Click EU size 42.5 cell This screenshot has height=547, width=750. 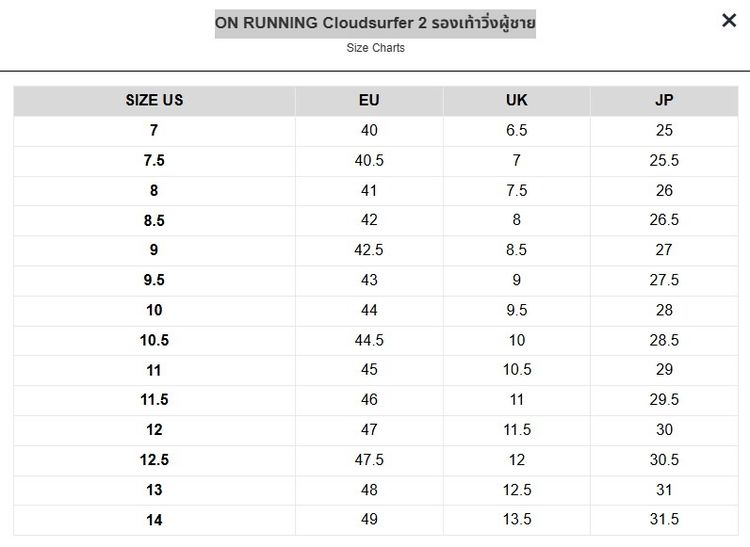click(x=369, y=250)
